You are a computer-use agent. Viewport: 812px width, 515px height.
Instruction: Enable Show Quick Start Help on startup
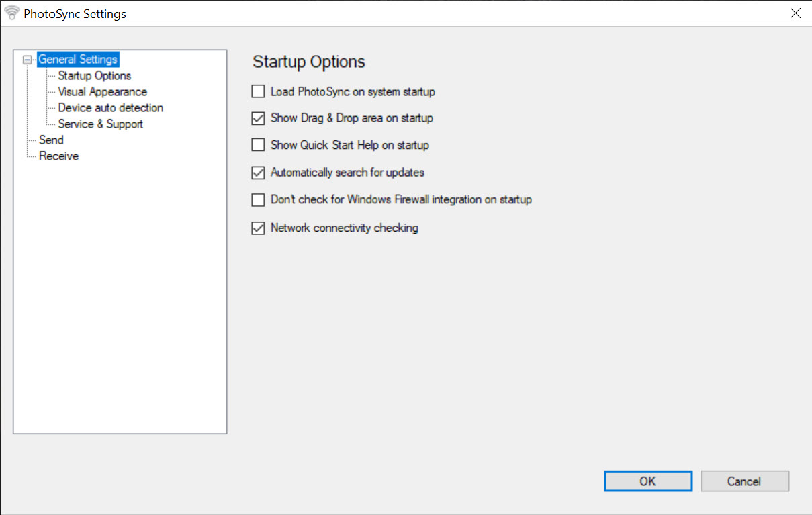click(258, 145)
